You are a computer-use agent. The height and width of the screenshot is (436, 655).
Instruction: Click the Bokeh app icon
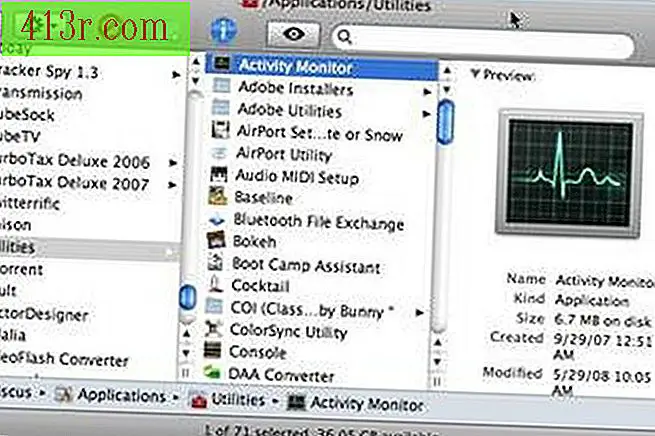point(216,240)
